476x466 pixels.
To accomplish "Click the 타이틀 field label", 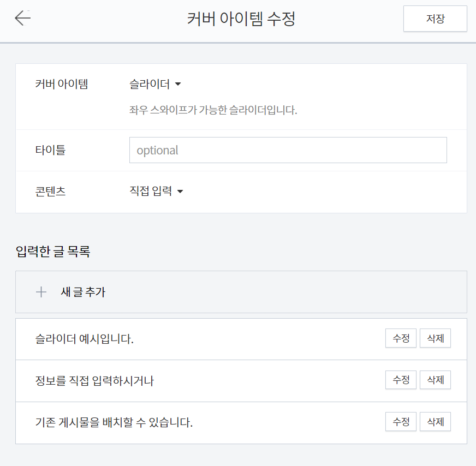I will click(x=50, y=150).
